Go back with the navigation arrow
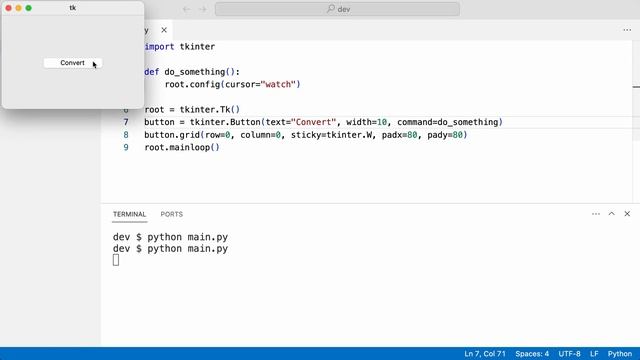The height and width of the screenshot is (360, 640). click(187, 9)
